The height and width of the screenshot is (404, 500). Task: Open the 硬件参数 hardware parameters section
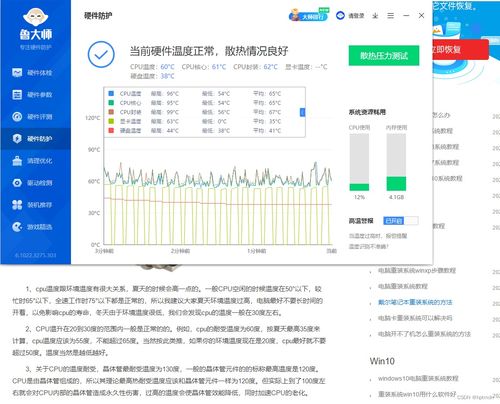point(32,95)
